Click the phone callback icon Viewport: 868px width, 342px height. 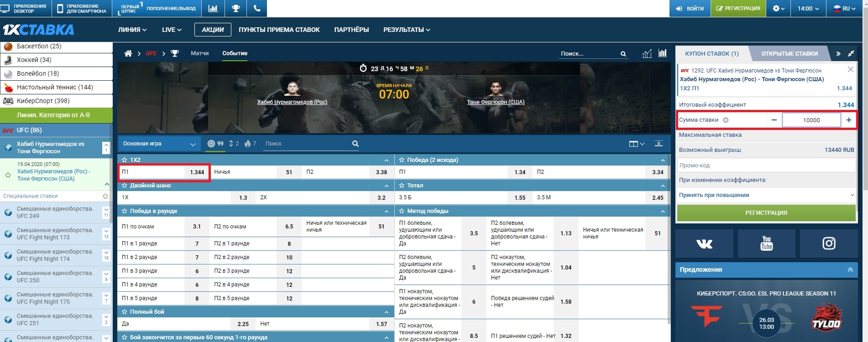257,9
